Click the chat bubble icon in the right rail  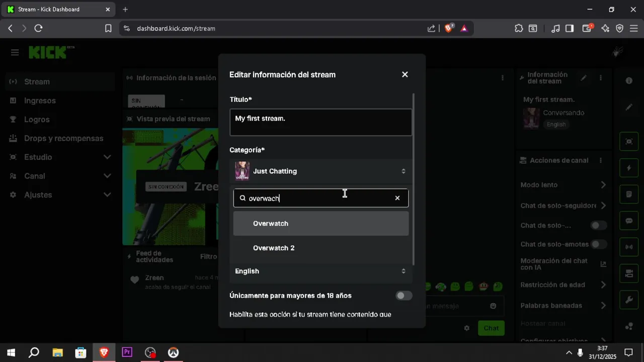tap(629, 221)
